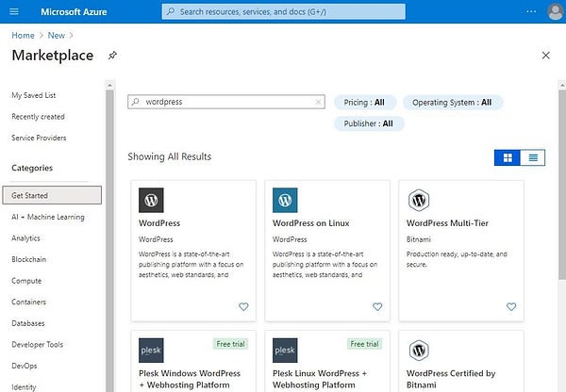Open the Publisher filter
This screenshot has width=566, height=392.
(x=369, y=123)
